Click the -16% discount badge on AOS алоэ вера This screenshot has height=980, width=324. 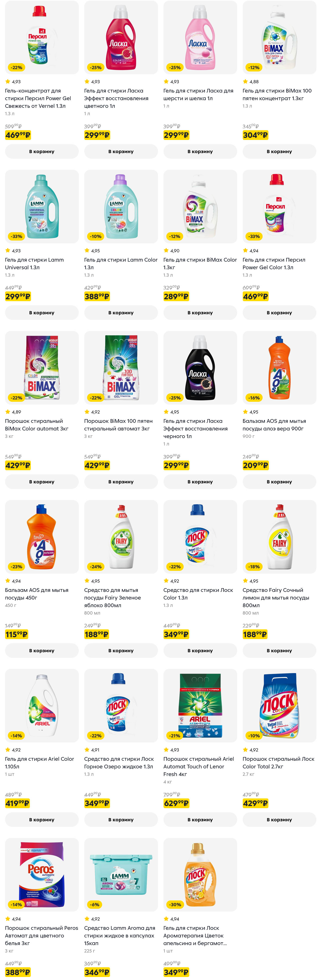pyautogui.click(x=254, y=398)
